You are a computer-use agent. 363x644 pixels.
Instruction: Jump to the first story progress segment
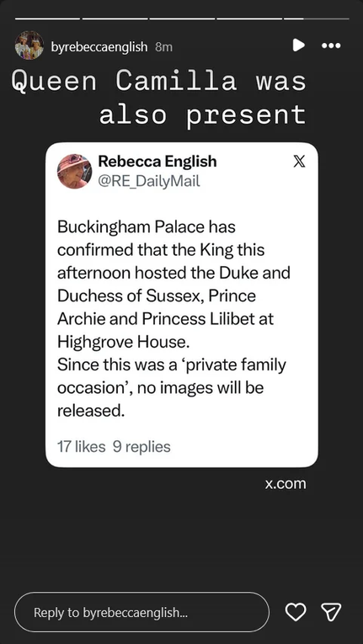click(47, 19)
